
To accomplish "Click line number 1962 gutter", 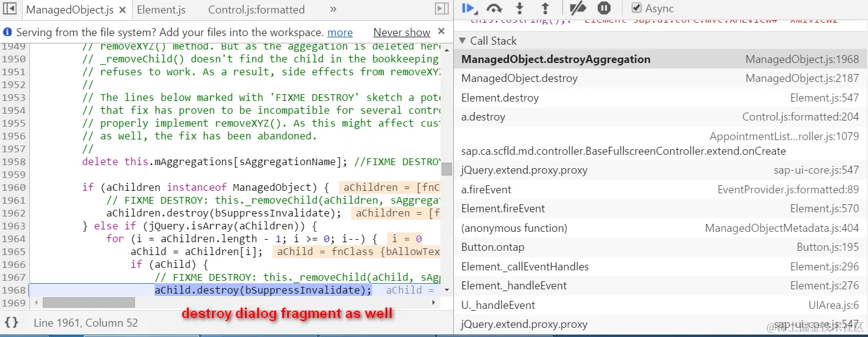I will click(x=14, y=213).
